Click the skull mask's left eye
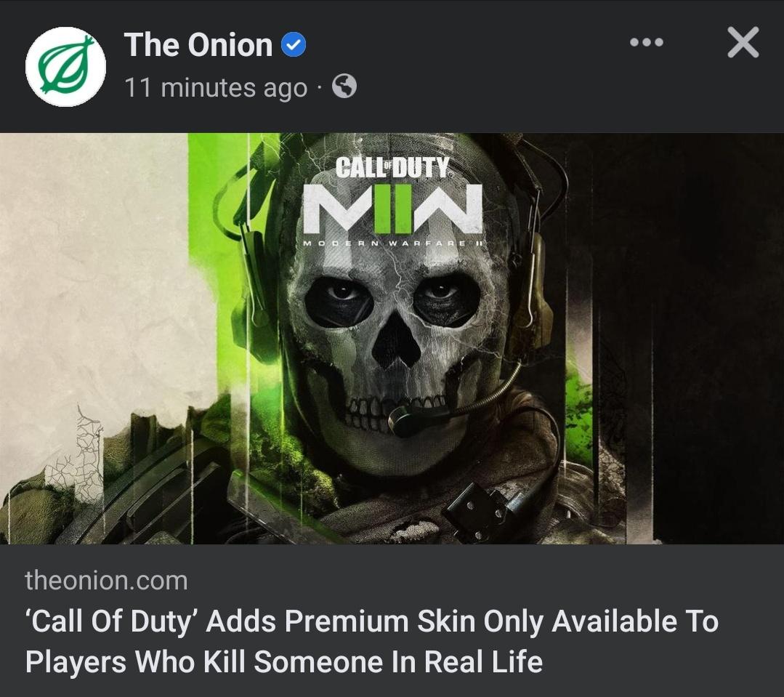Image resolution: width=784 pixels, height=697 pixels. [x=339, y=300]
